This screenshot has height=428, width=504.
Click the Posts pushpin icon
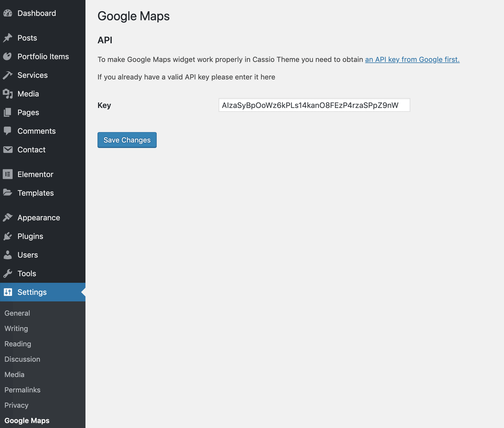pos(8,38)
